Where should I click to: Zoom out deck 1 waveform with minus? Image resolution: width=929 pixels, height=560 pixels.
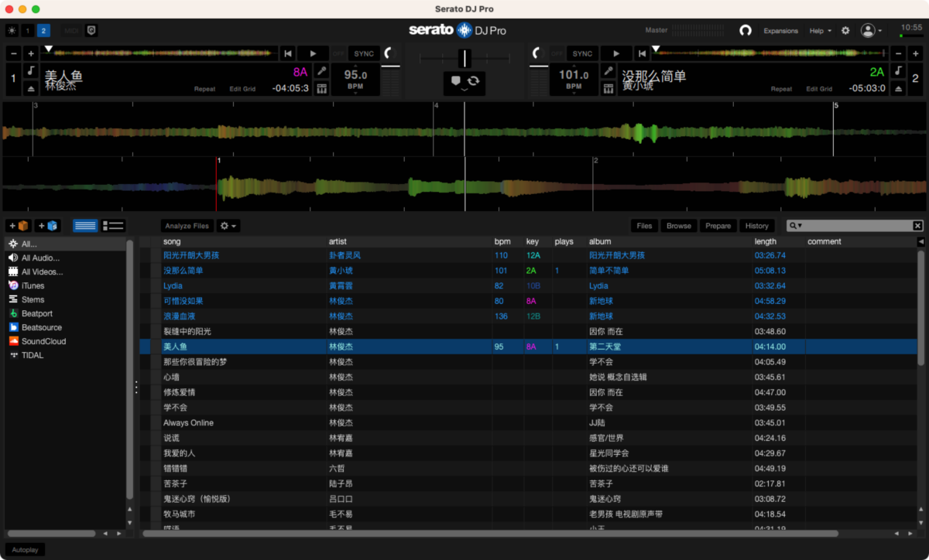point(13,53)
